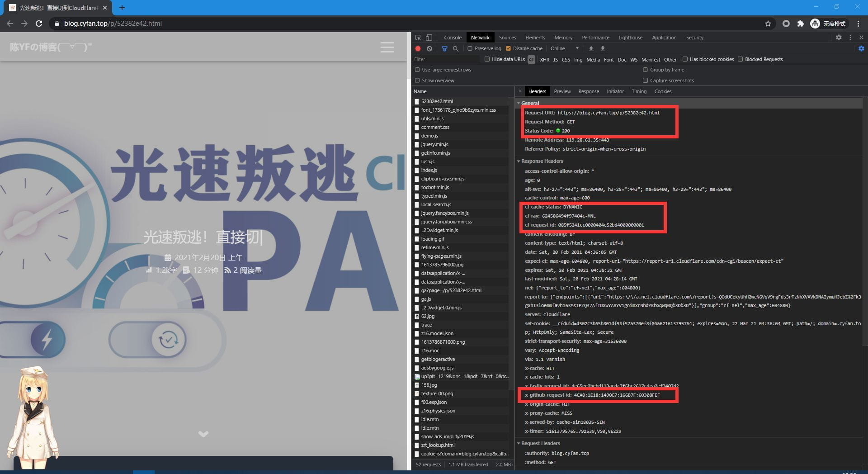The image size is (868, 474).
Task: Clear the network log
Action: coord(429,48)
